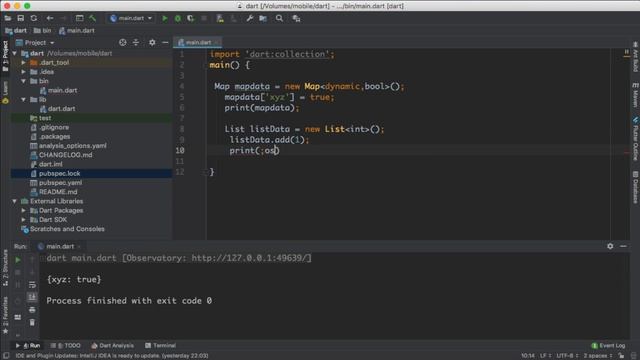Collapse External Libraries node
The width and height of the screenshot is (640, 360).
[15, 201]
